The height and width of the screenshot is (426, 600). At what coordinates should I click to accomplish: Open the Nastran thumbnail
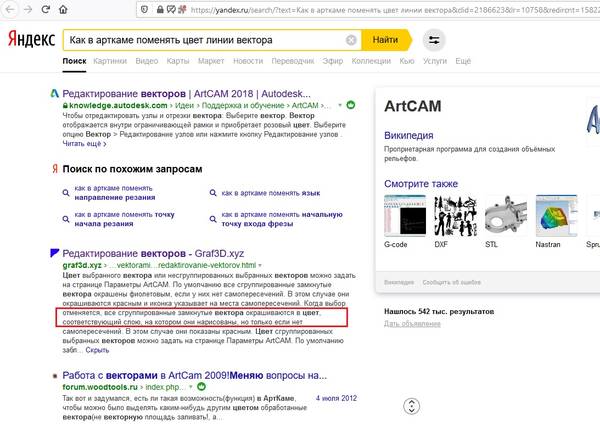556,215
